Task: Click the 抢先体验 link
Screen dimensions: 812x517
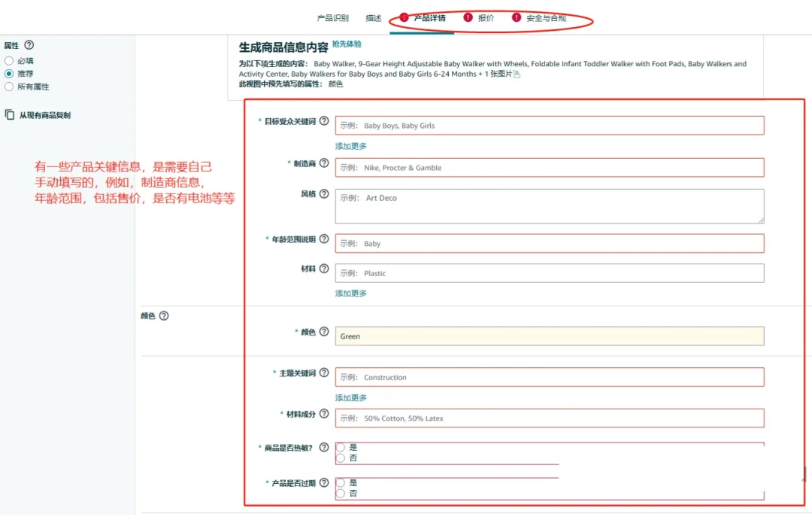Action: click(347, 44)
